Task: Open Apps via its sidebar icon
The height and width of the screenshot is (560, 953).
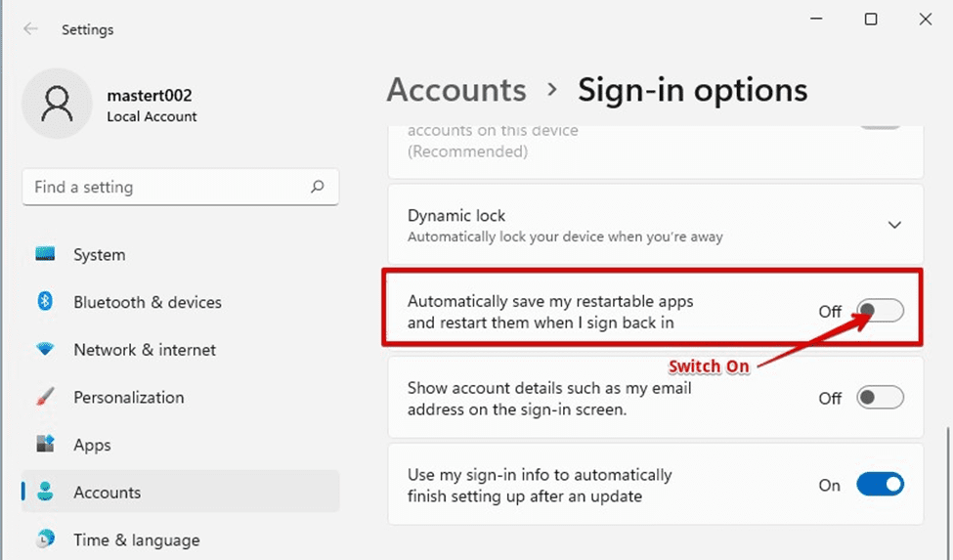Action: click(x=45, y=445)
